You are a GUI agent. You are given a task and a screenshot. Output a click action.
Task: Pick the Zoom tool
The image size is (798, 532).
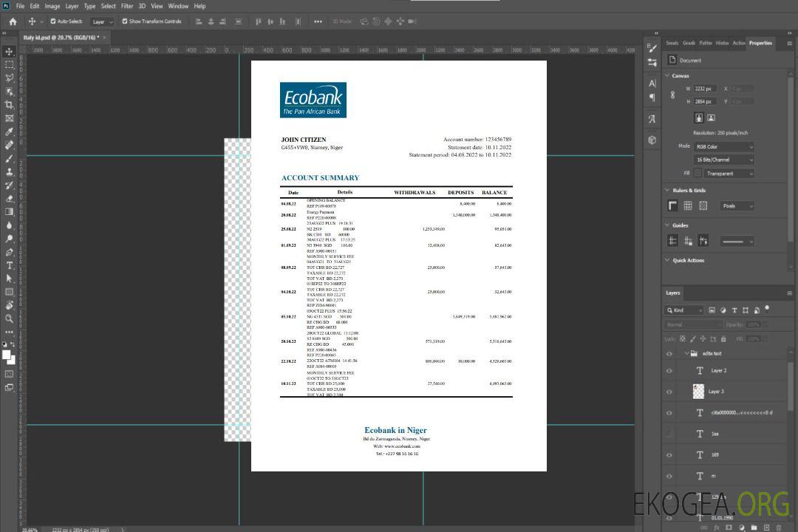point(10,318)
